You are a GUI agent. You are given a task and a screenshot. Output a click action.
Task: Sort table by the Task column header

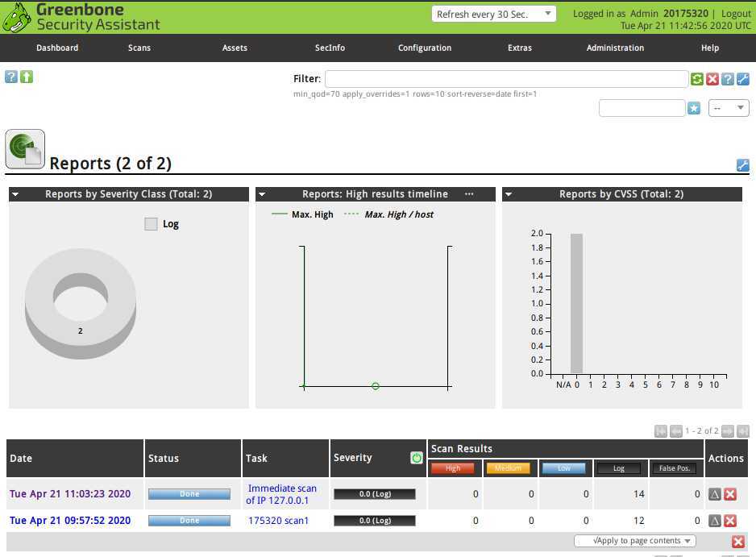point(256,458)
